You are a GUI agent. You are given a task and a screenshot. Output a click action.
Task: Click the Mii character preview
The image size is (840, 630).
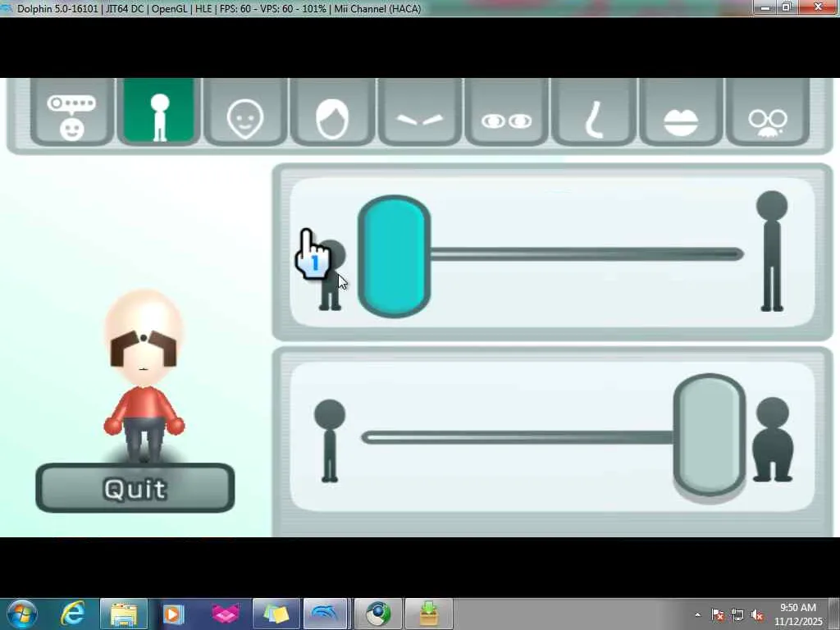[144, 375]
